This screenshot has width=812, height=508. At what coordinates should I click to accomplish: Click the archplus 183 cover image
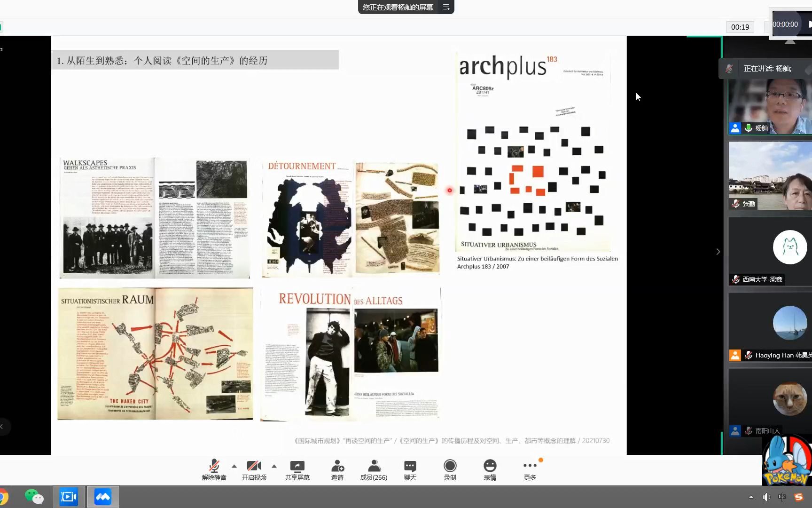[533, 151]
